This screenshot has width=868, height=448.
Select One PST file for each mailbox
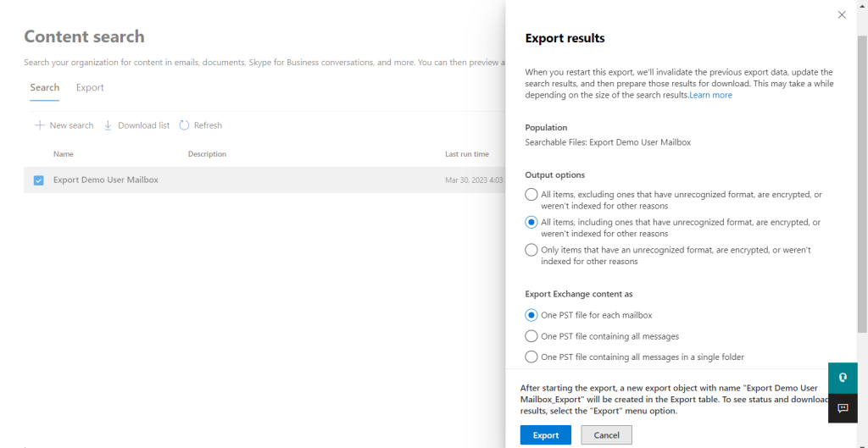[531, 315]
